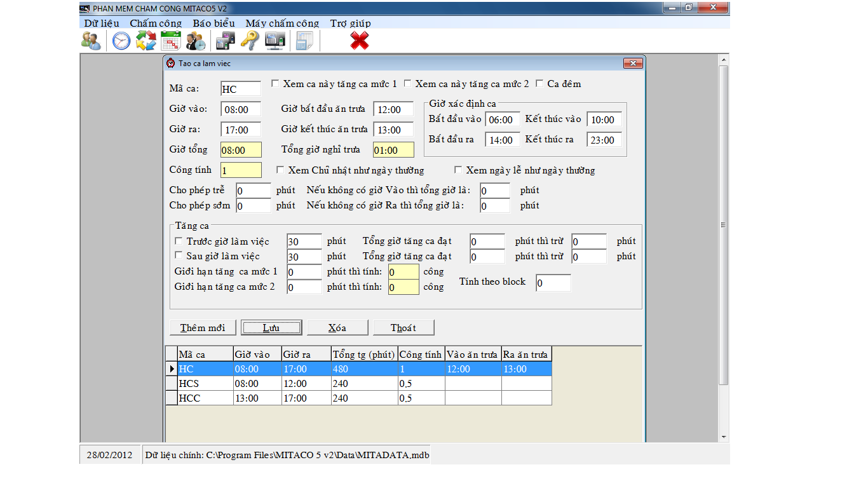Select the HCS row in shift table
The height and width of the screenshot is (488, 868).
coord(358,383)
